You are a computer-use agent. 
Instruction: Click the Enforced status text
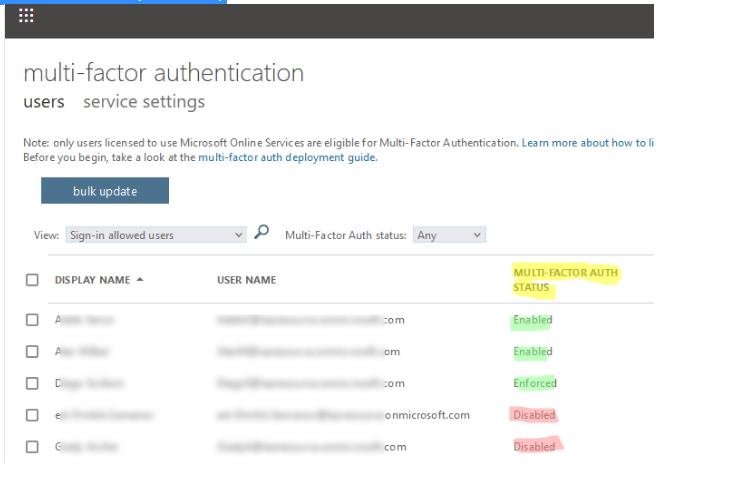click(x=535, y=383)
